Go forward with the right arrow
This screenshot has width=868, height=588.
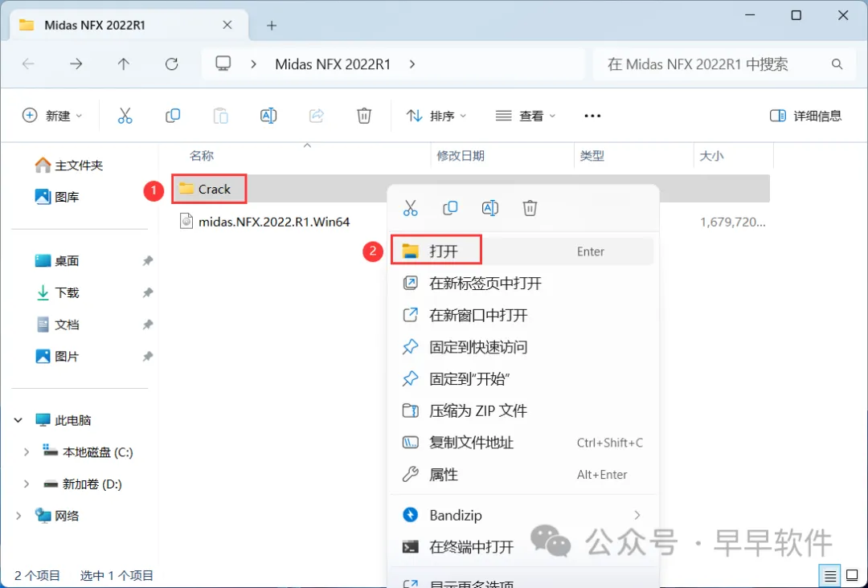click(x=76, y=64)
